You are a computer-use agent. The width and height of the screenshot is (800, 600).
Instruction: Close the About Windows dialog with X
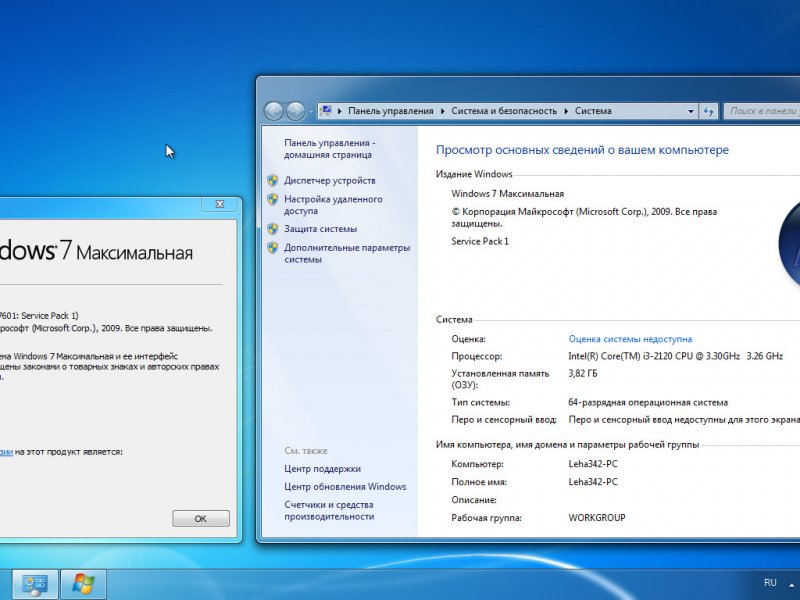click(x=220, y=204)
